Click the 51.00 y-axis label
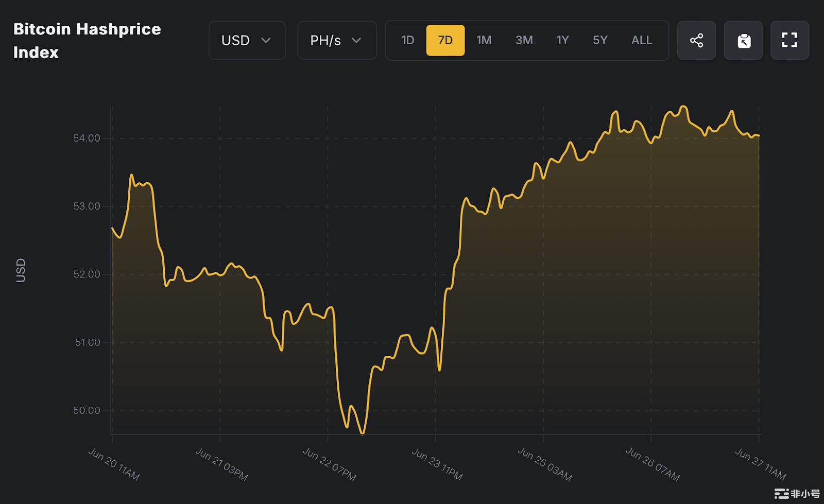The height and width of the screenshot is (504, 824). click(88, 342)
